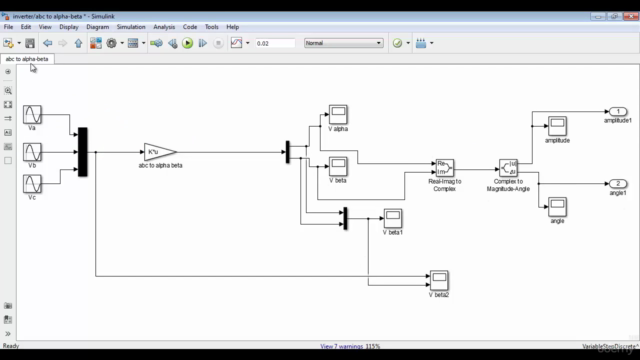The image size is (640, 360).
Task: Step back in the simulation
Action: 173,43
